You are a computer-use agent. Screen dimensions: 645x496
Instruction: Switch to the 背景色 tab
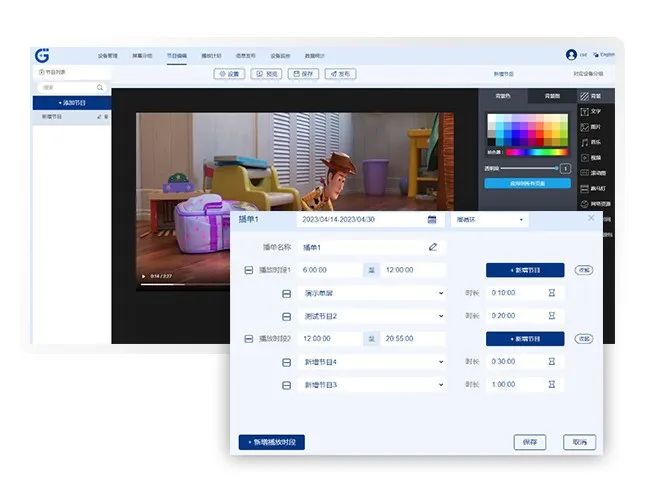(x=503, y=96)
